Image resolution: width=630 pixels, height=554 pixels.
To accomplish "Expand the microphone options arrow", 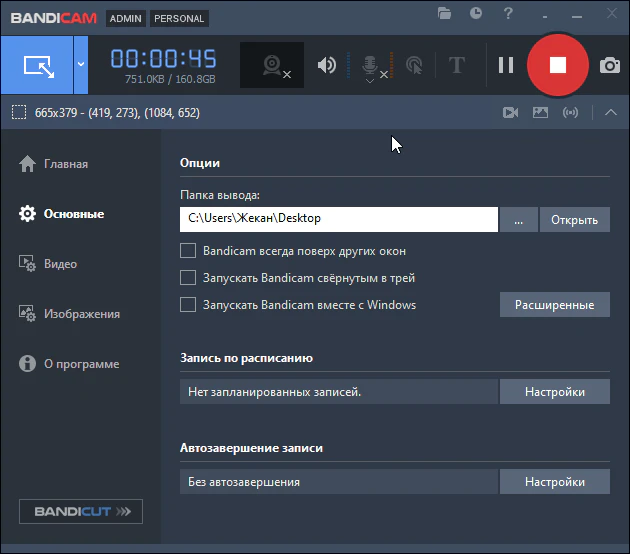I will [x=370, y=82].
